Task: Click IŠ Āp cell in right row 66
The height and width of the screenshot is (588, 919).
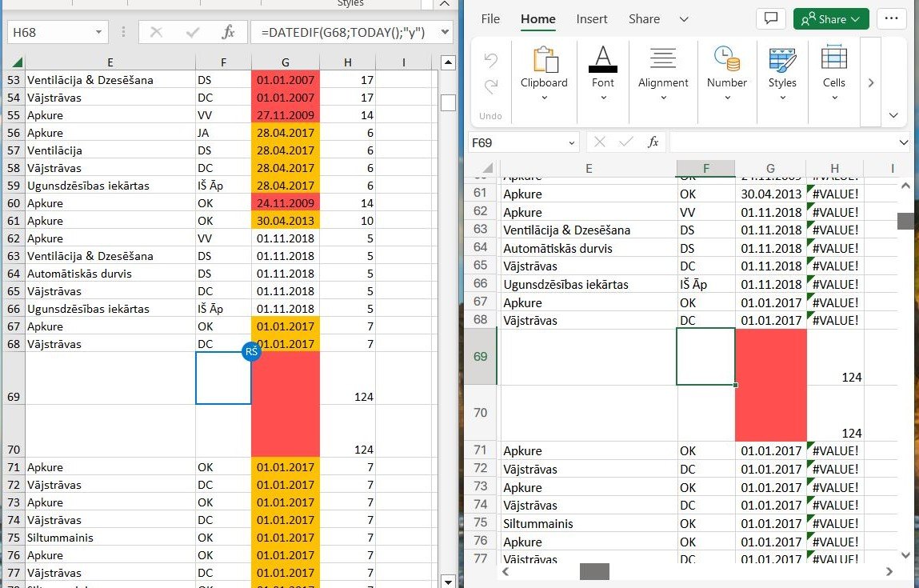Action: (x=705, y=284)
